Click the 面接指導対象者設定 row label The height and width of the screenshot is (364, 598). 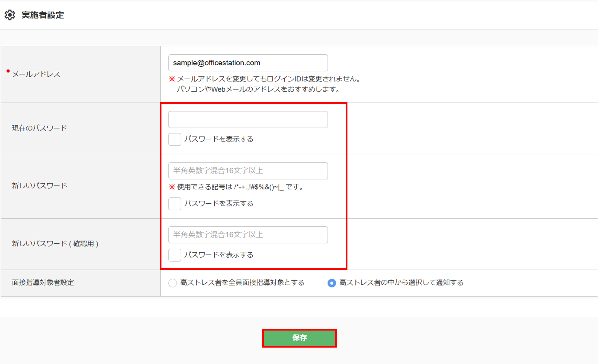tap(43, 282)
